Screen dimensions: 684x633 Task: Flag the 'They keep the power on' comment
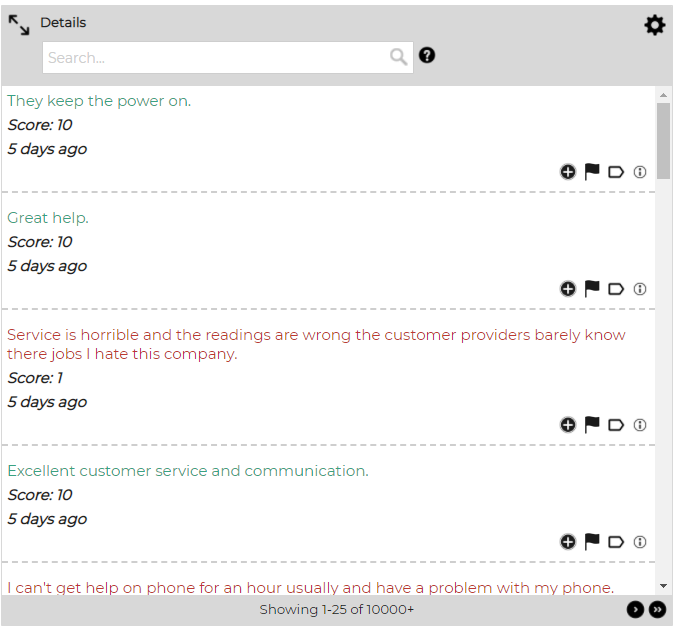(592, 172)
